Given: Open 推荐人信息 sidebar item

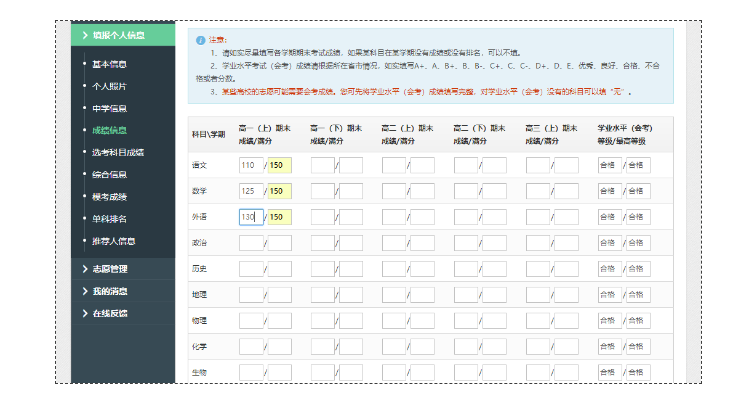Looking at the screenshot, I should coord(114,240).
